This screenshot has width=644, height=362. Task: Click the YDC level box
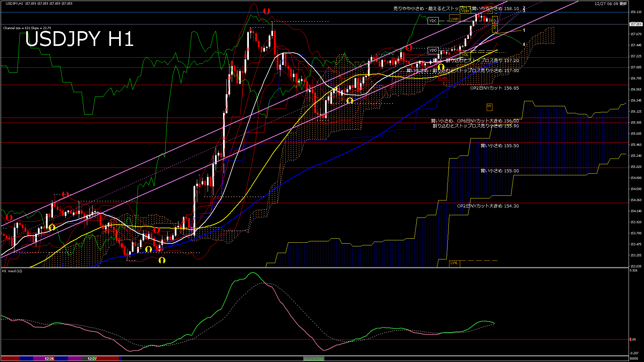click(433, 21)
